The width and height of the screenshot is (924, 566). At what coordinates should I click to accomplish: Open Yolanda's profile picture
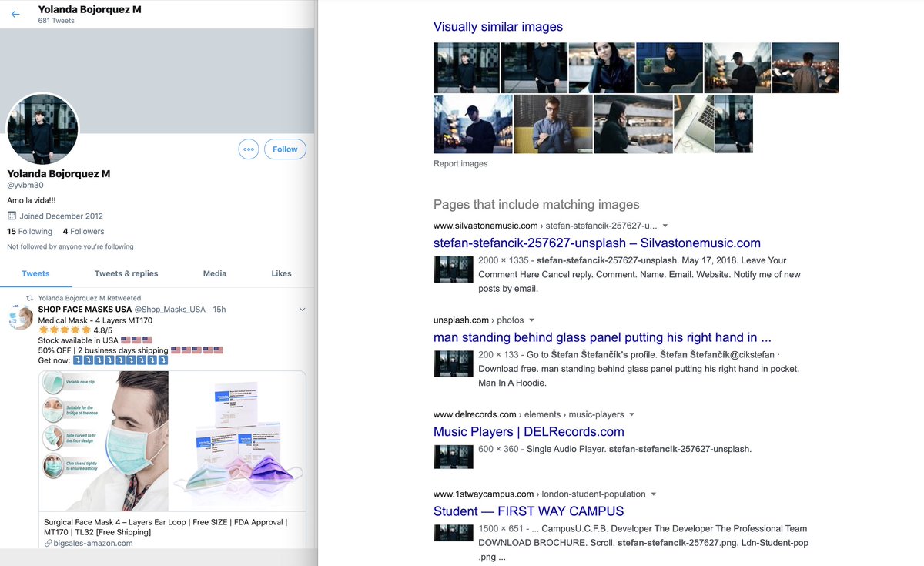[42, 129]
